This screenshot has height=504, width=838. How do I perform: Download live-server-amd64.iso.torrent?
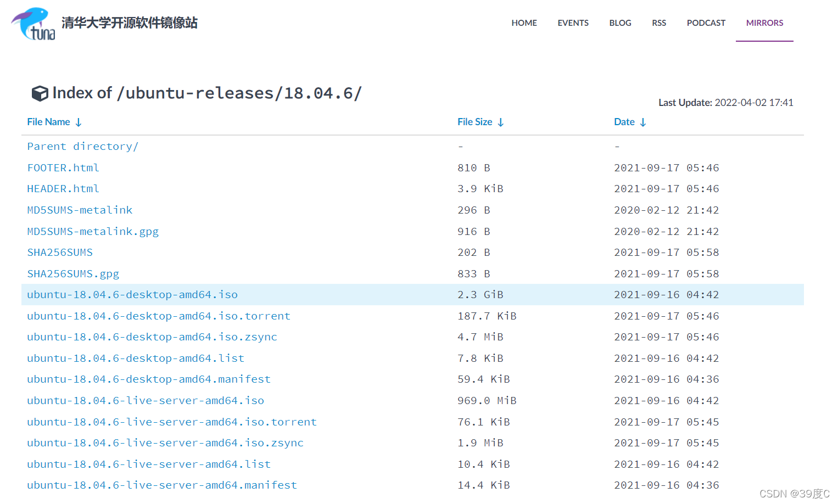pos(172,422)
